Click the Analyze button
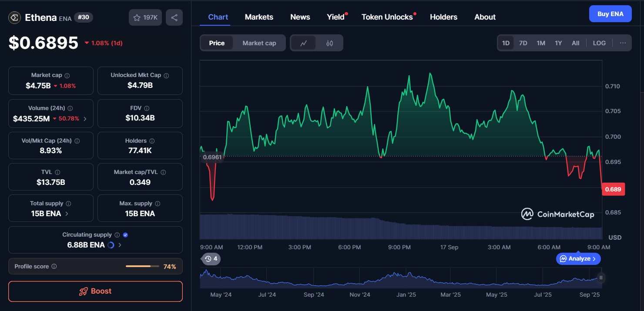This screenshot has height=311, width=644. pos(578,259)
